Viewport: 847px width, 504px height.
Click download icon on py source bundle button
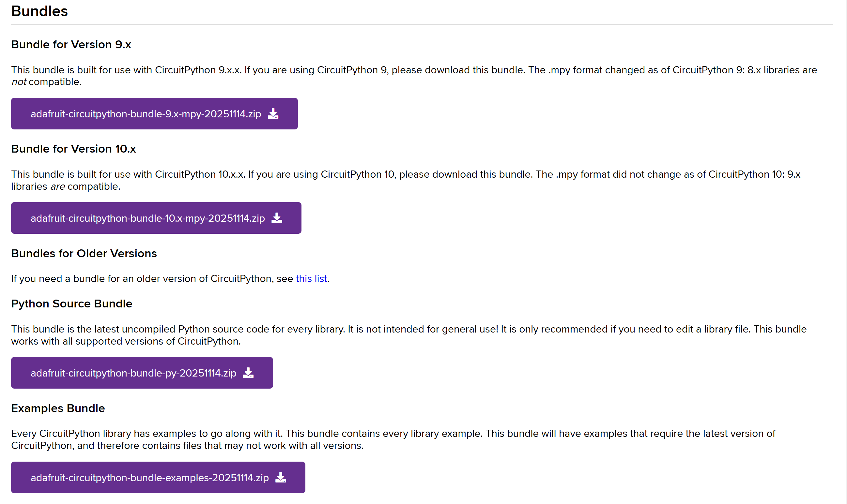(x=248, y=373)
